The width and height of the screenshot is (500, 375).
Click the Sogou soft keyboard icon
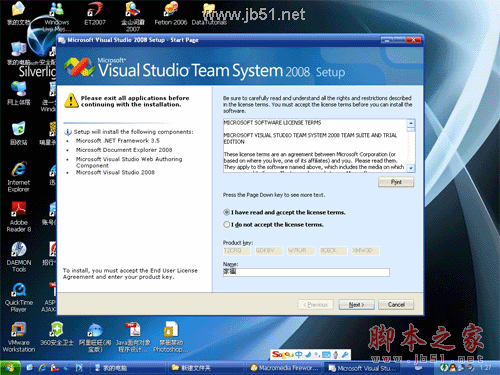point(326,355)
